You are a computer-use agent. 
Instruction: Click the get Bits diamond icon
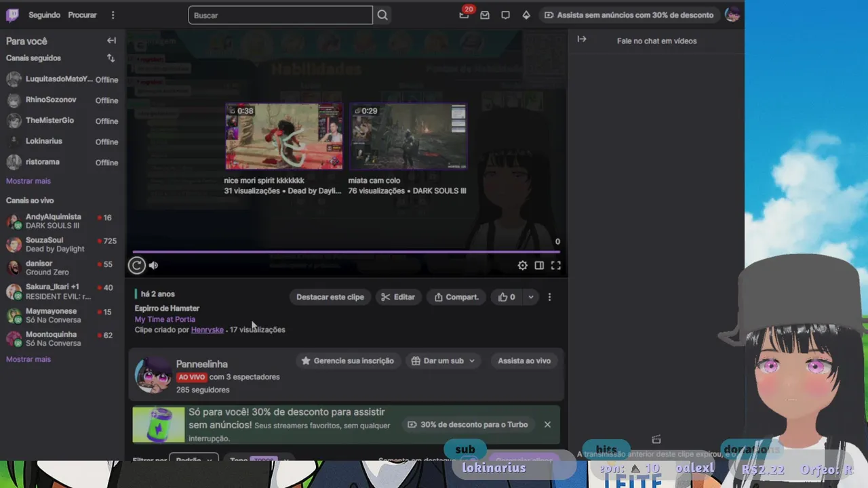526,15
